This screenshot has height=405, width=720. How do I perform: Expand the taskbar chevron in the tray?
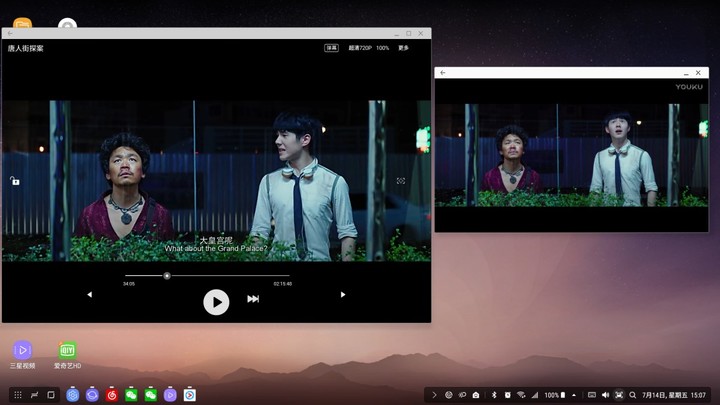point(434,395)
